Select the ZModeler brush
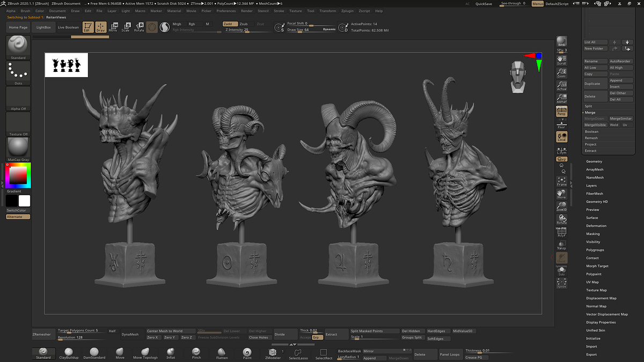This screenshot has width=644, height=362. (x=273, y=352)
